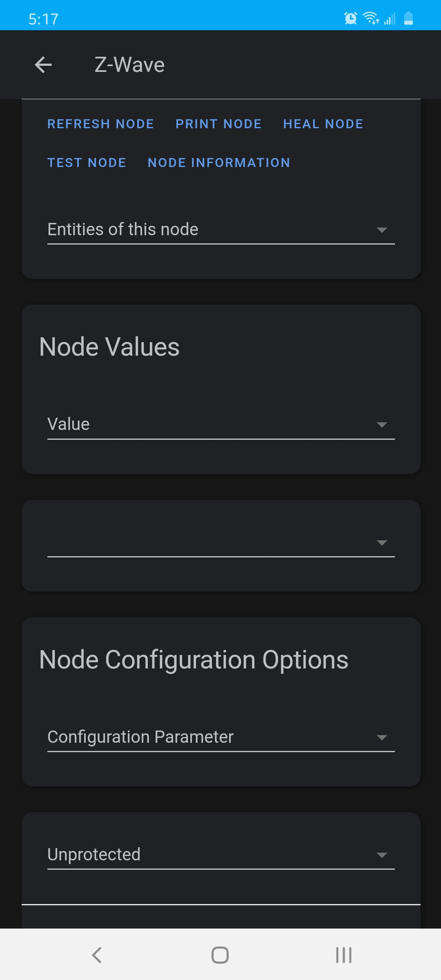The width and height of the screenshot is (441, 980).
Task: Expand the empty dropdown between the card sections
Action: pos(220,543)
